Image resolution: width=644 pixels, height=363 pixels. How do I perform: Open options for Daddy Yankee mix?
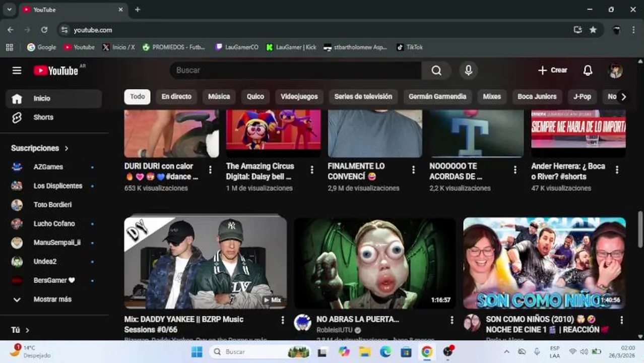(283, 320)
